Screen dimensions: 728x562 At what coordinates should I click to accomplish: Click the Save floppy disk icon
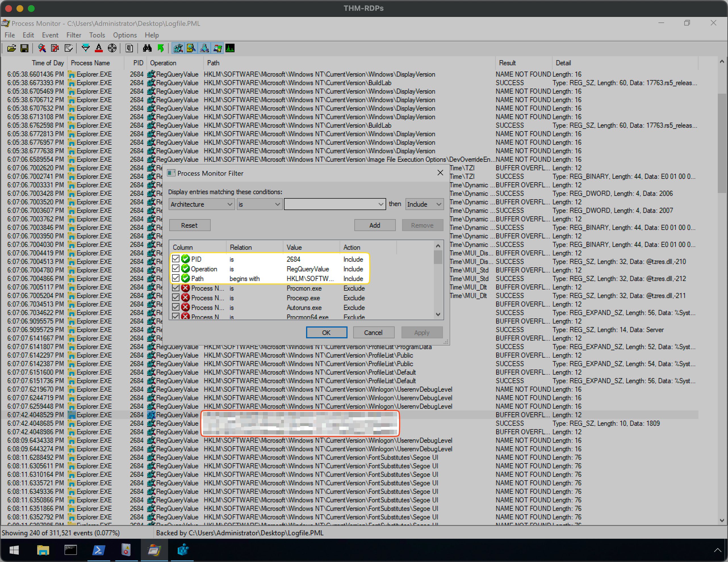pyautogui.click(x=24, y=48)
